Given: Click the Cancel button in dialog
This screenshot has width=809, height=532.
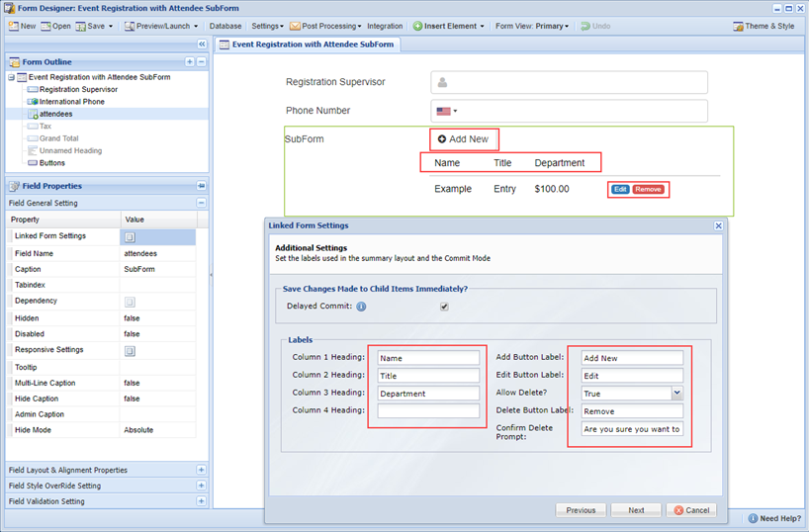Looking at the screenshot, I should coord(691,510).
